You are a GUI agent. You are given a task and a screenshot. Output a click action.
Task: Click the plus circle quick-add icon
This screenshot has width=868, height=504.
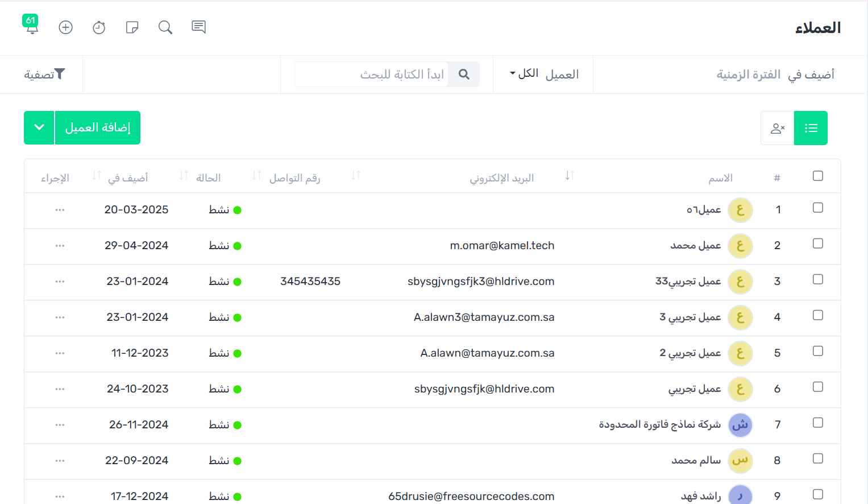pos(66,27)
